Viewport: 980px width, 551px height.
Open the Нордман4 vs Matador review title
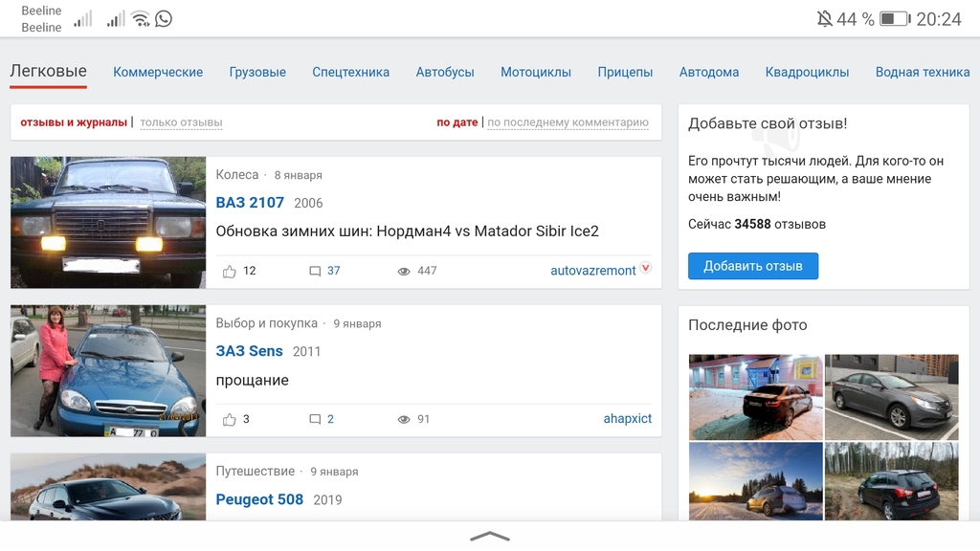(x=407, y=231)
